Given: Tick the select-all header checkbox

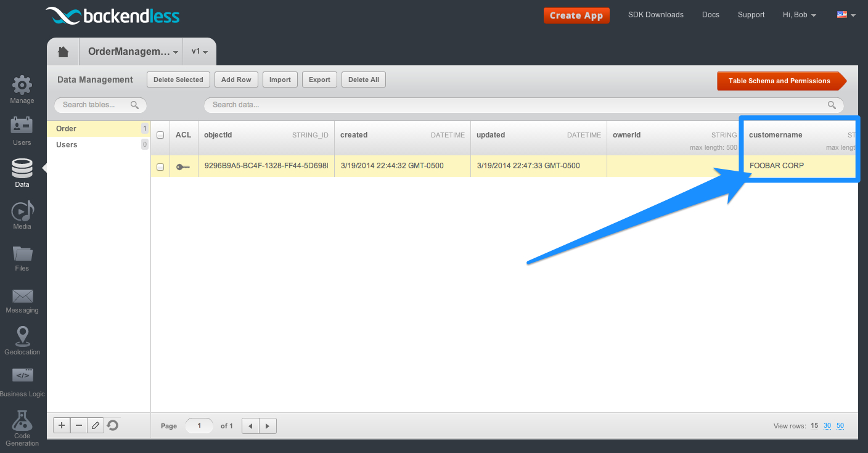Looking at the screenshot, I should (160, 135).
